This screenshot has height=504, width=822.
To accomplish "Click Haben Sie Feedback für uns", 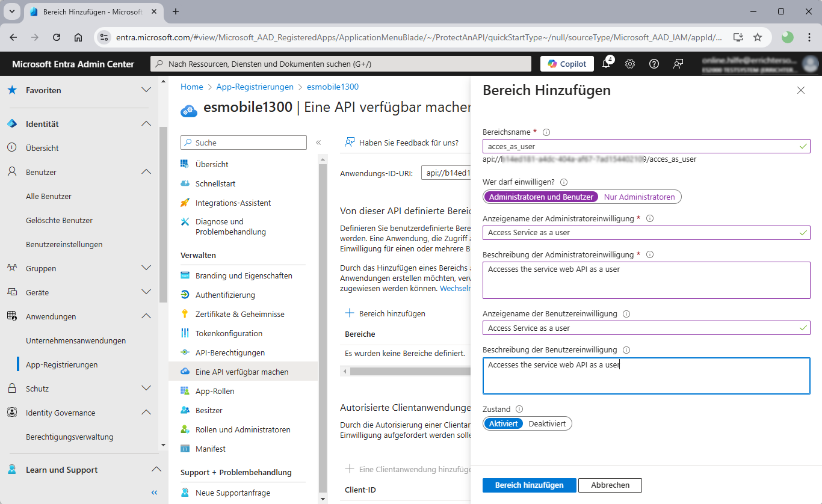I will coord(402,143).
